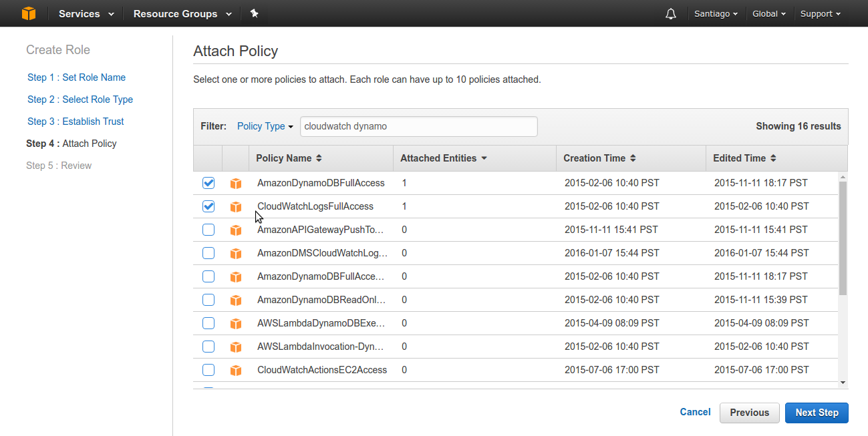The image size is (868, 436).
Task: Click the AmazonDMSCloudWatchLog policy name
Action: click(x=322, y=253)
